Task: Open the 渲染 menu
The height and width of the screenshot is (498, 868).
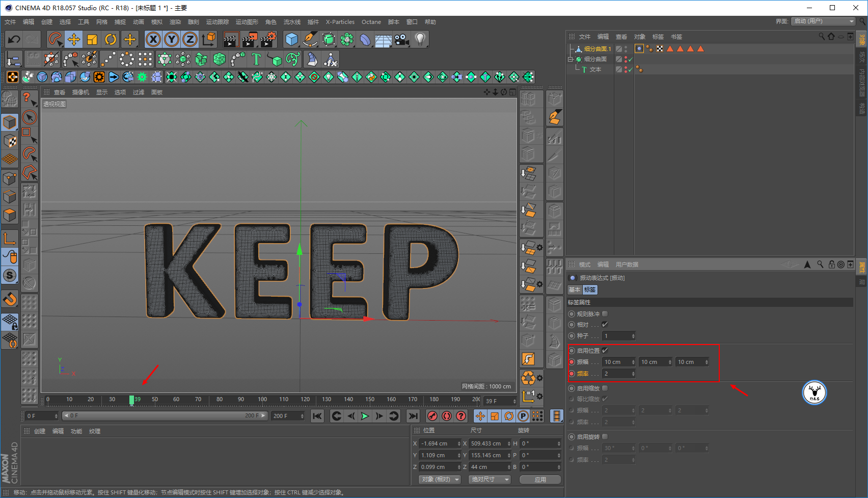Action: coord(175,22)
